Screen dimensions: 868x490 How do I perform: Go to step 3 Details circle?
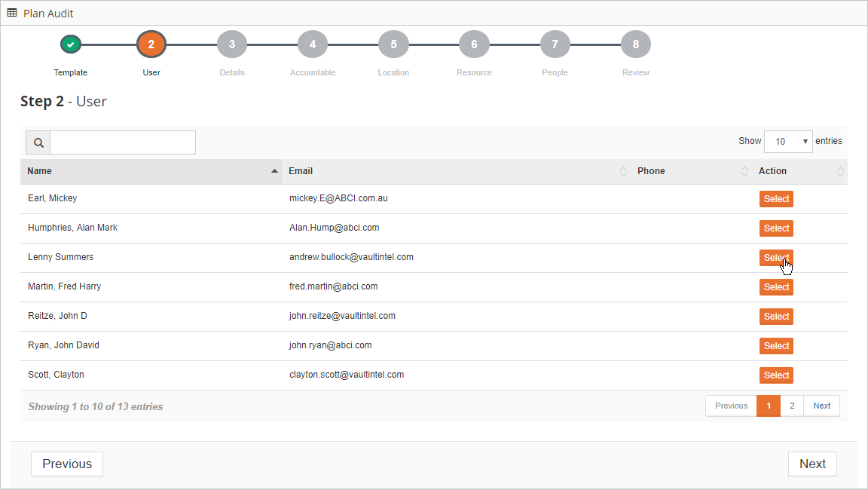[x=232, y=44]
